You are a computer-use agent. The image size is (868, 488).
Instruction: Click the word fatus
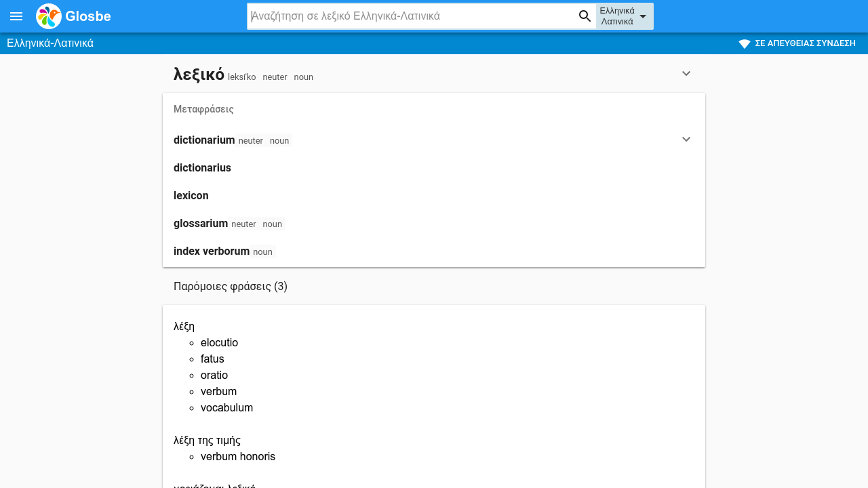[212, 359]
